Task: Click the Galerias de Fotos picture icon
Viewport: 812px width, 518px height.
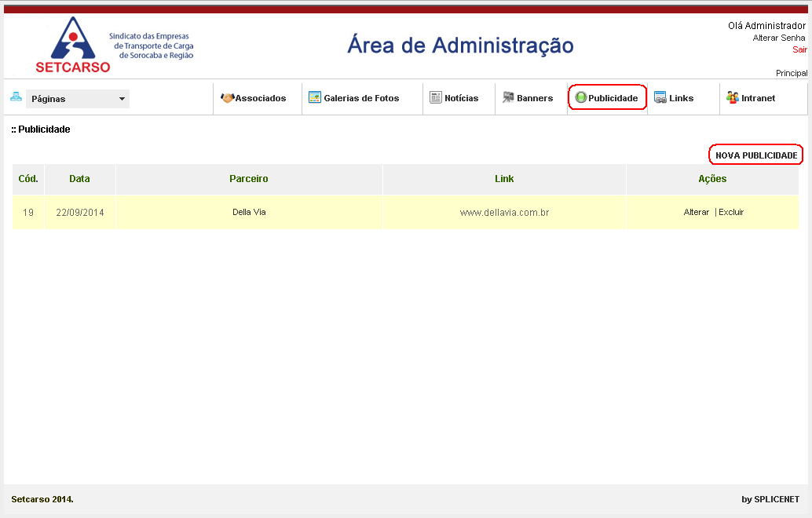Action: 315,97
